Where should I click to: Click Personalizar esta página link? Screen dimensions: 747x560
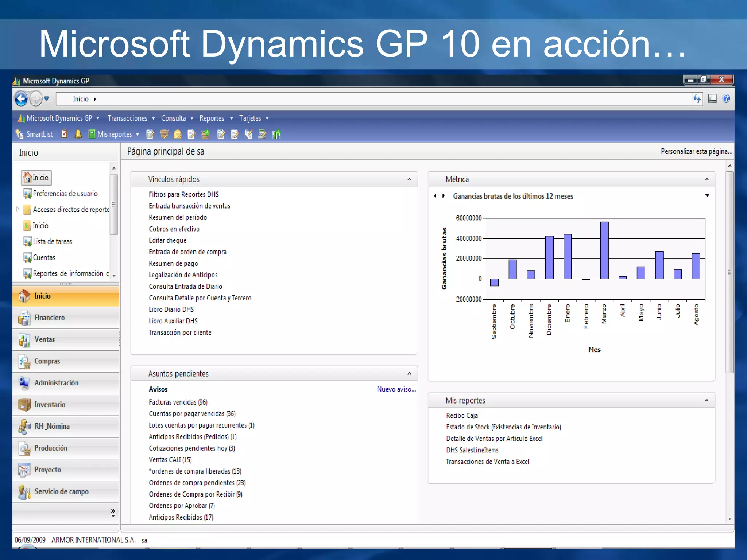(x=696, y=151)
